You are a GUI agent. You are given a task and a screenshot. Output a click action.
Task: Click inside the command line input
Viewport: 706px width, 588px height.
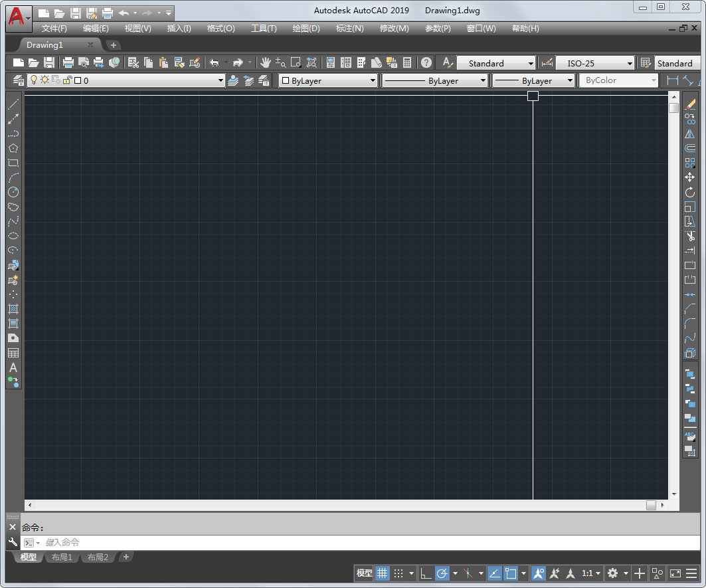[x=133, y=542]
